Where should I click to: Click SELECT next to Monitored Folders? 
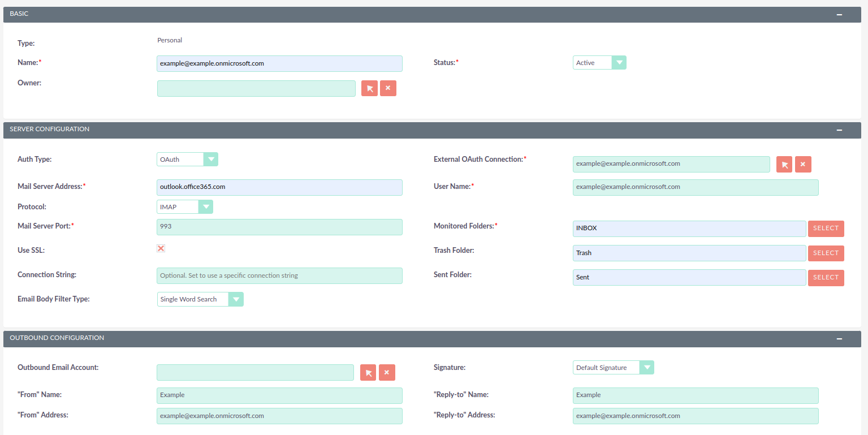826,229
